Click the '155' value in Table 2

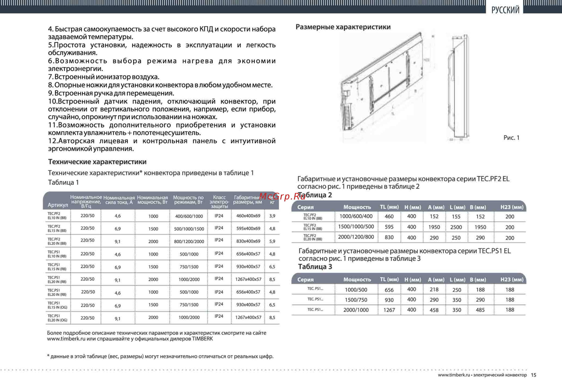456,217
